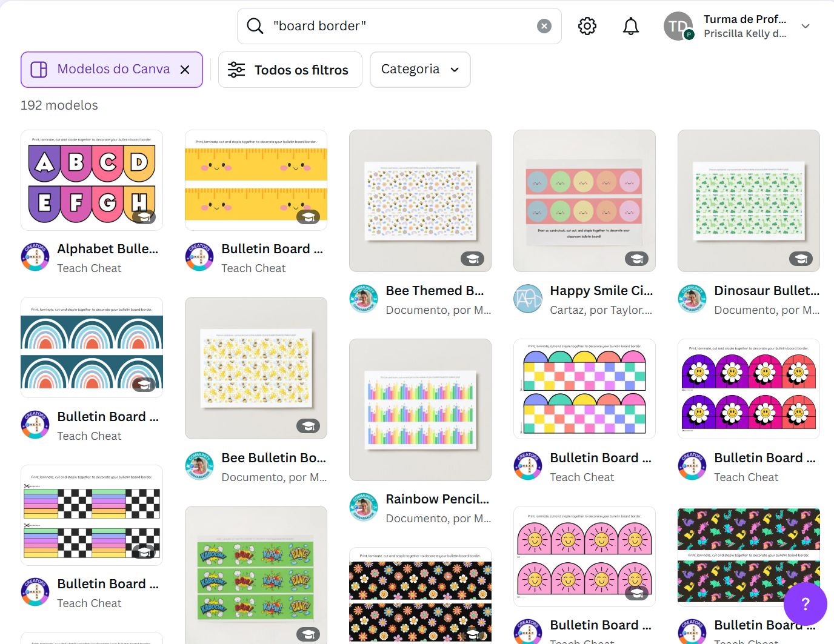Screen dimensions: 834x644
Task: Open the Dinosaur Bulletin template thumbnail
Action: coord(749,201)
